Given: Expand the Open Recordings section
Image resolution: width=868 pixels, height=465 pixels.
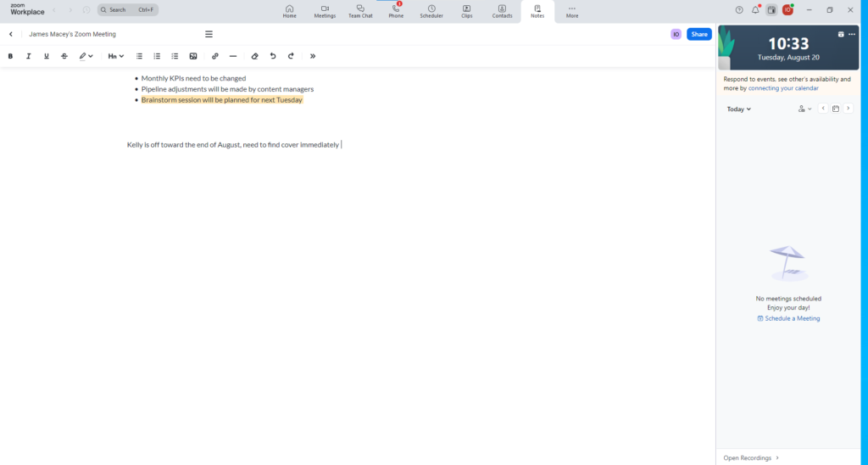Looking at the screenshot, I should [x=750, y=457].
